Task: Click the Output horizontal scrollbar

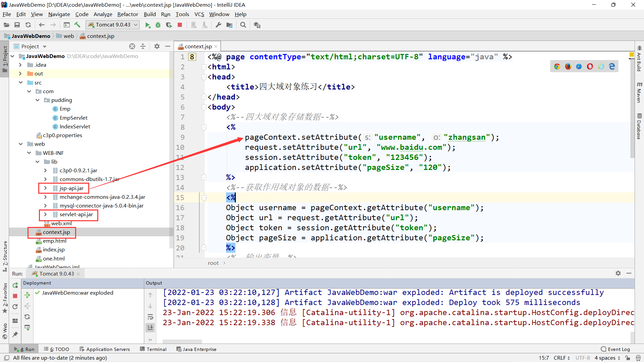Action: click(182, 341)
